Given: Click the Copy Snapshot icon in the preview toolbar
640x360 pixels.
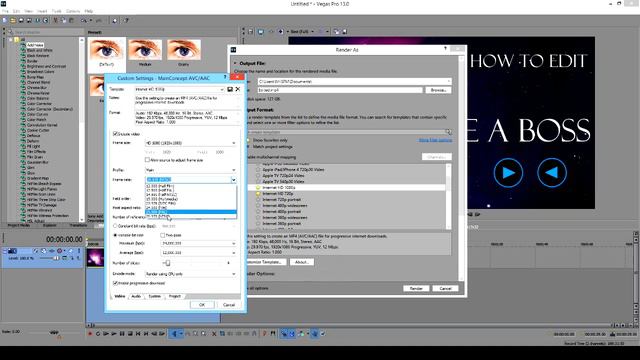Looking at the screenshot, I should (337, 31).
